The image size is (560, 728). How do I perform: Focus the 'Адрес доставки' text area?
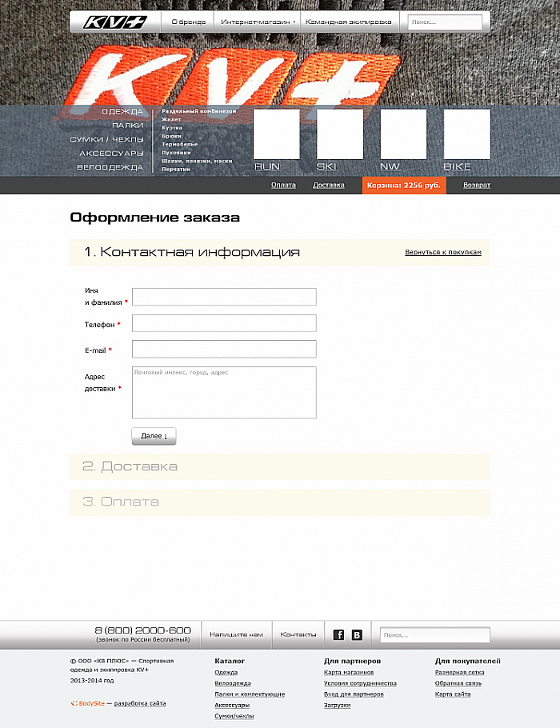[x=224, y=392]
